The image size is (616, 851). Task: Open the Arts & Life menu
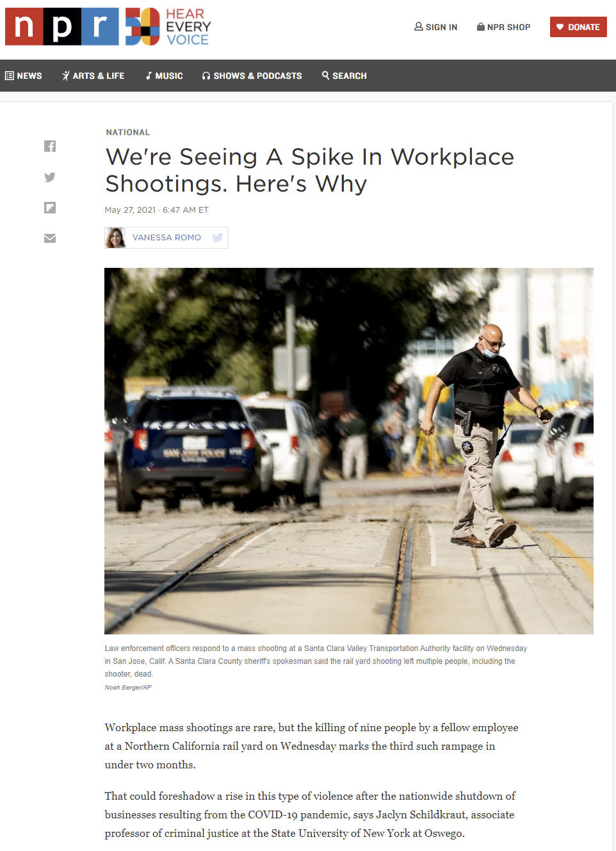click(x=93, y=76)
